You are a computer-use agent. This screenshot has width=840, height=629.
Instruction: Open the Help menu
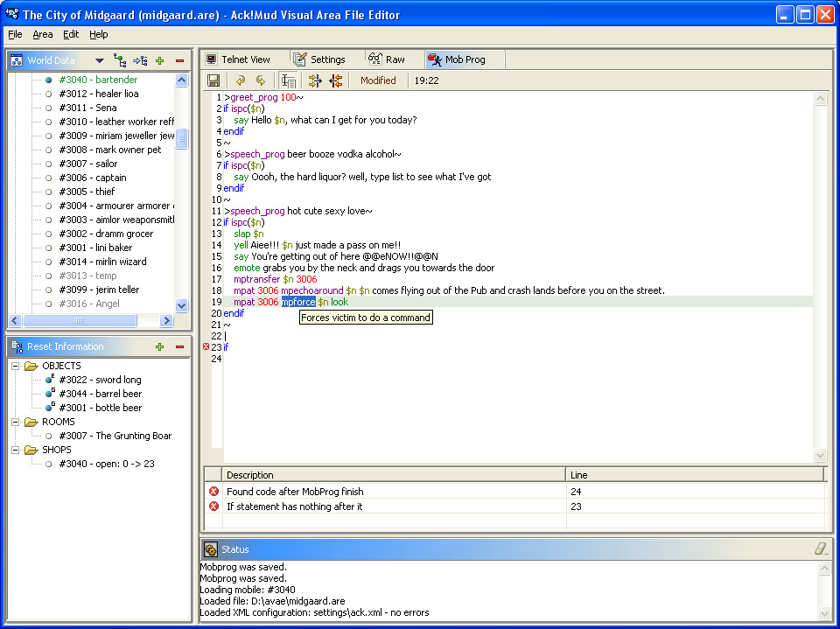pyautogui.click(x=99, y=34)
